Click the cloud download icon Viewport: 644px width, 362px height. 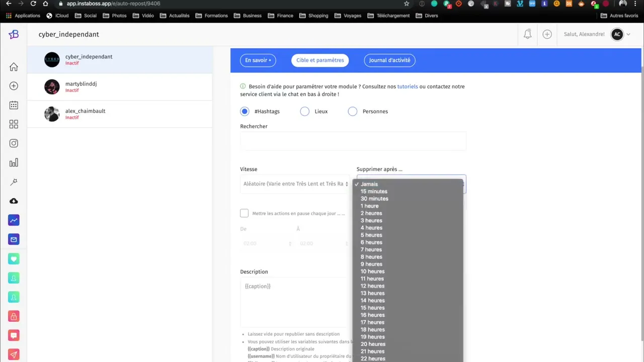(x=14, y=201)
